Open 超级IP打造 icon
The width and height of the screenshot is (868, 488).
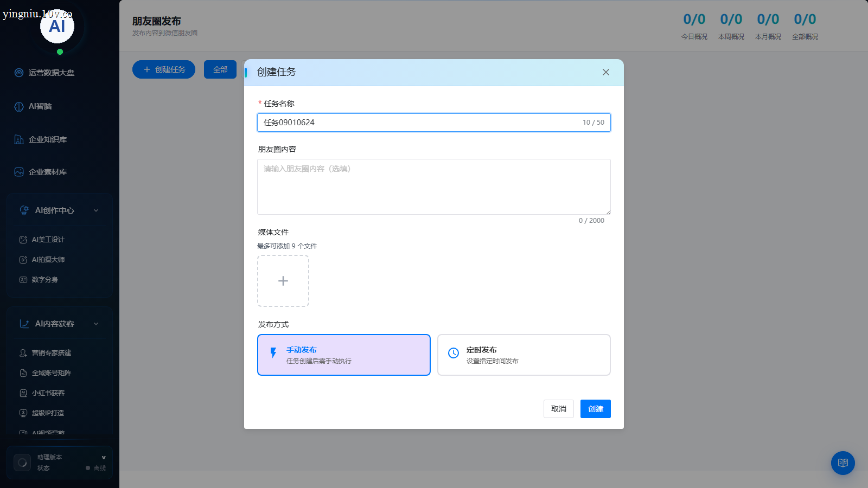pos(23,413)
